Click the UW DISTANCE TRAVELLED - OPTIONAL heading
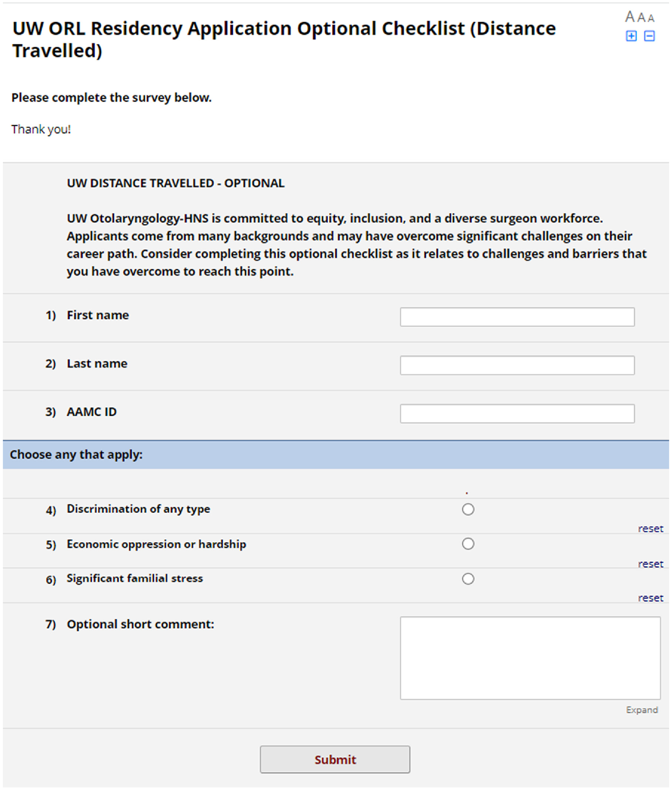Viewport: 672px width, 790px height. 176,183
